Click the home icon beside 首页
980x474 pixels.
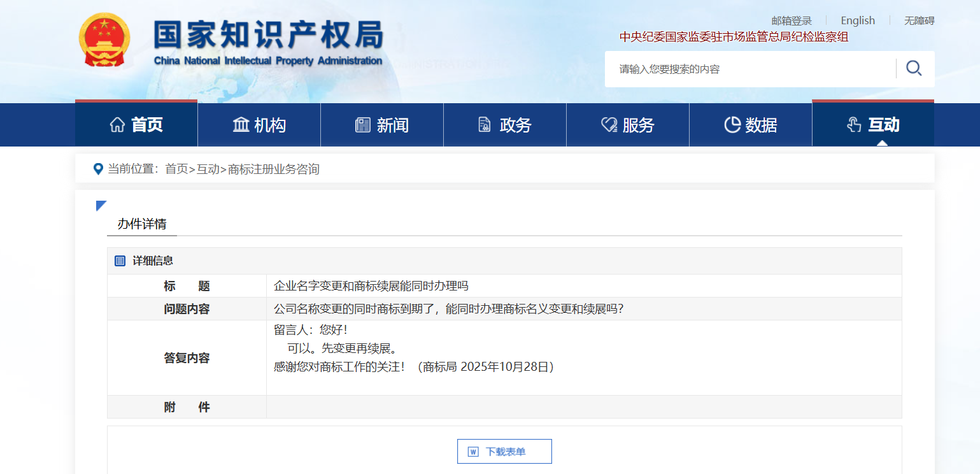[x=117, y=125]
